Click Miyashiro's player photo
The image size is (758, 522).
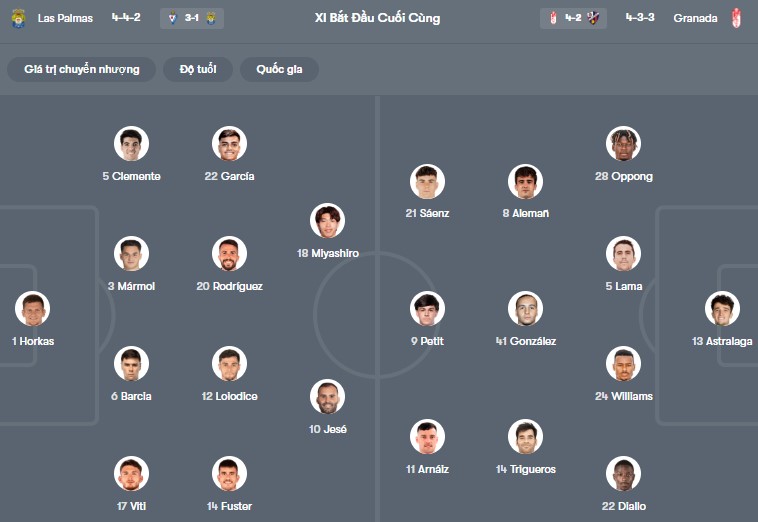[x=328, y=221]
